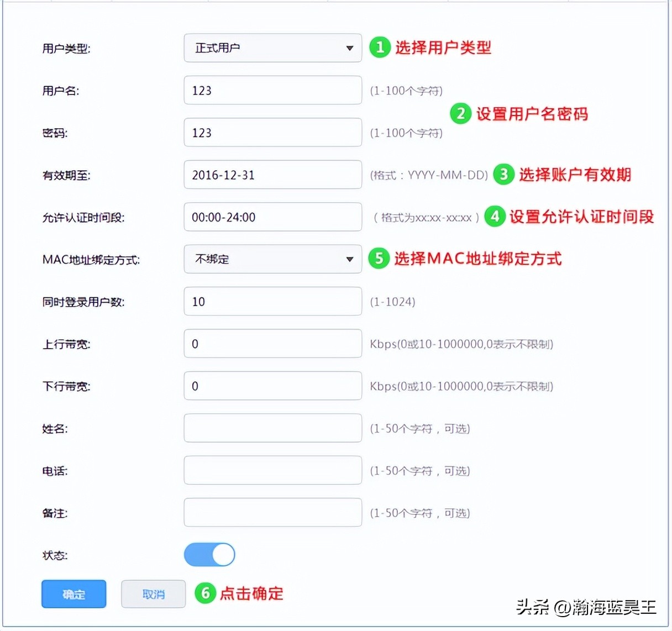Click the red step 1 badge beside 选择用户类型
The height and width of the screenshot is (631, 672).
point(379,48)
